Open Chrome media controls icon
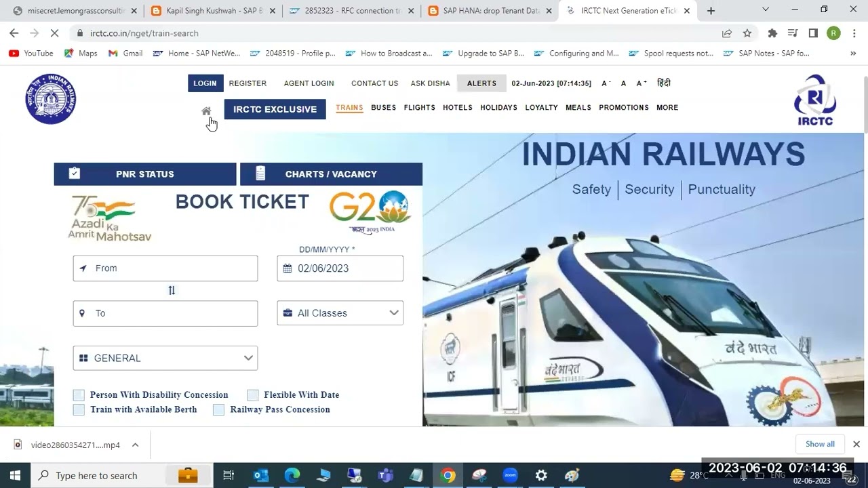This screenshot has height=488, width=868. coord(793,33)
